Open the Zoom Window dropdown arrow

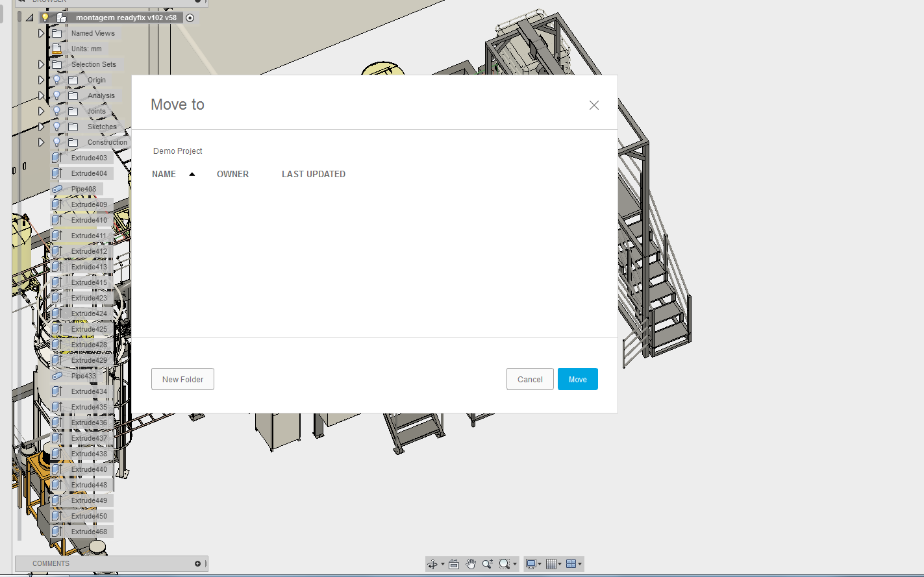(515, 564)
